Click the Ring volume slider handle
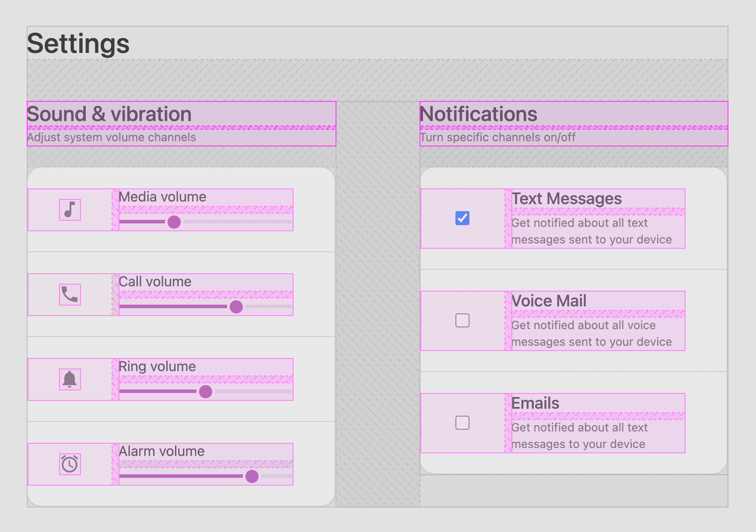The width and height of the screenshot is (756, 532). 206,392
